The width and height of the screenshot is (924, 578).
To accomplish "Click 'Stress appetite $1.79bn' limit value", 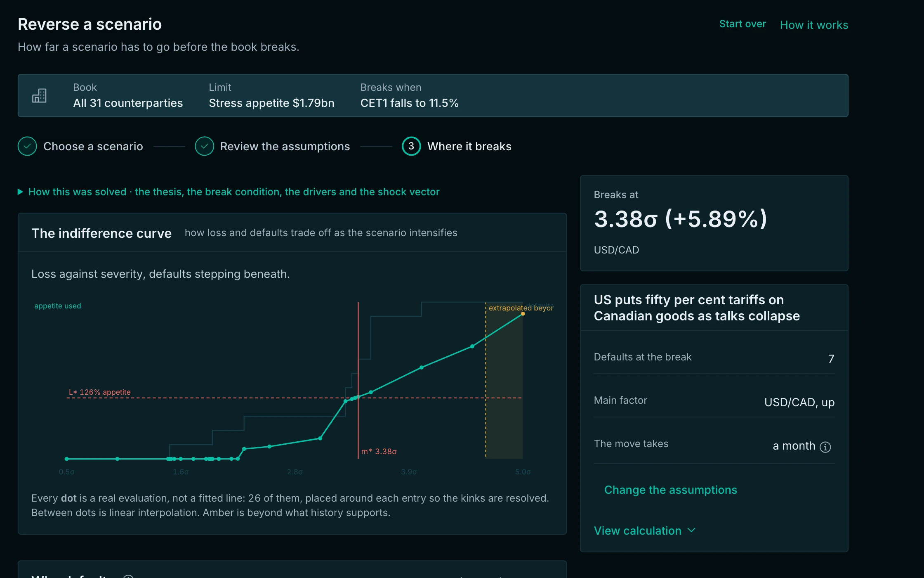I will [x=272, y=103].
